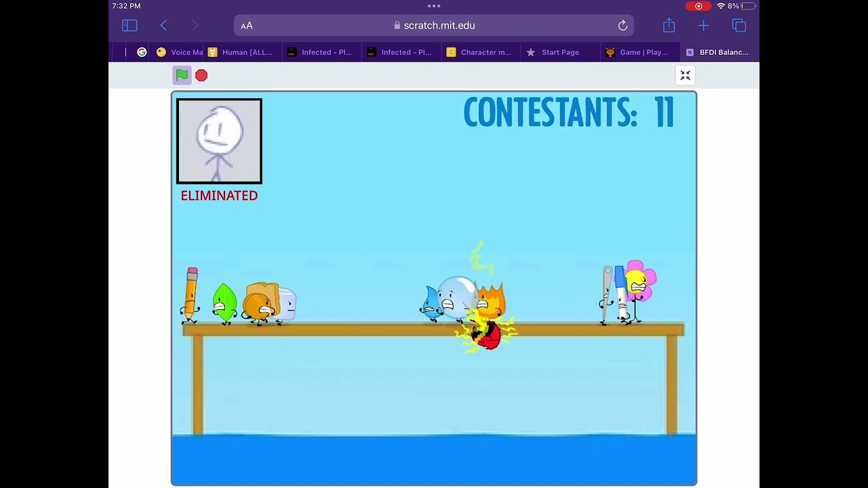The height and width of the screenshot is (488, 868).
Task: Click the red sparking character under table
Action: [x=488, y=335]
